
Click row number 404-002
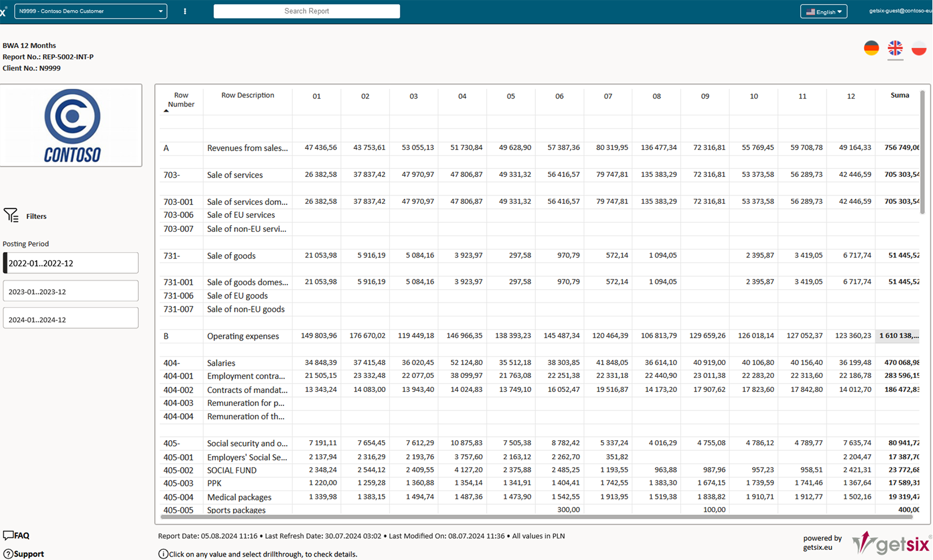[178, 390]
